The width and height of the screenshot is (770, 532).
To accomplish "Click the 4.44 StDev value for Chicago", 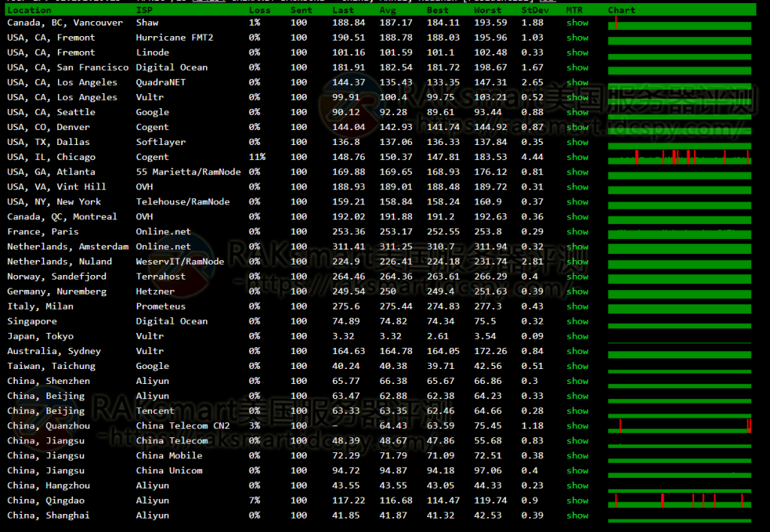I will [532, 157].
